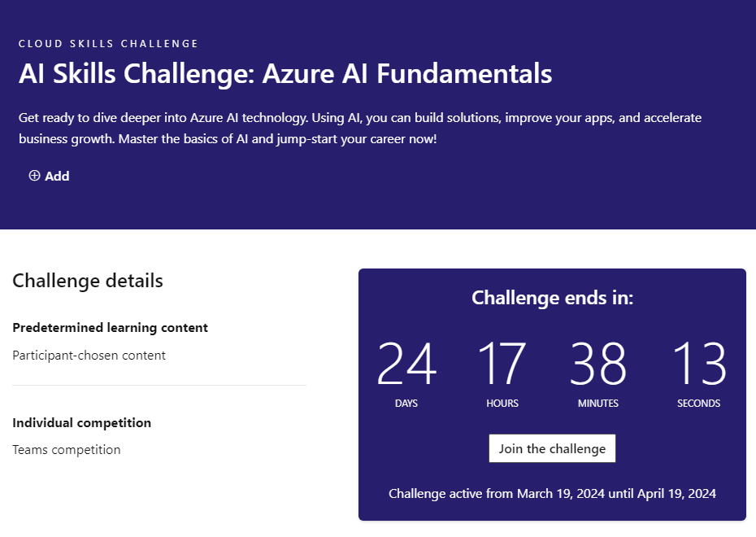Click Participant-chosen content text
This screenshot has height=537, width=756.
pos(89,356)
